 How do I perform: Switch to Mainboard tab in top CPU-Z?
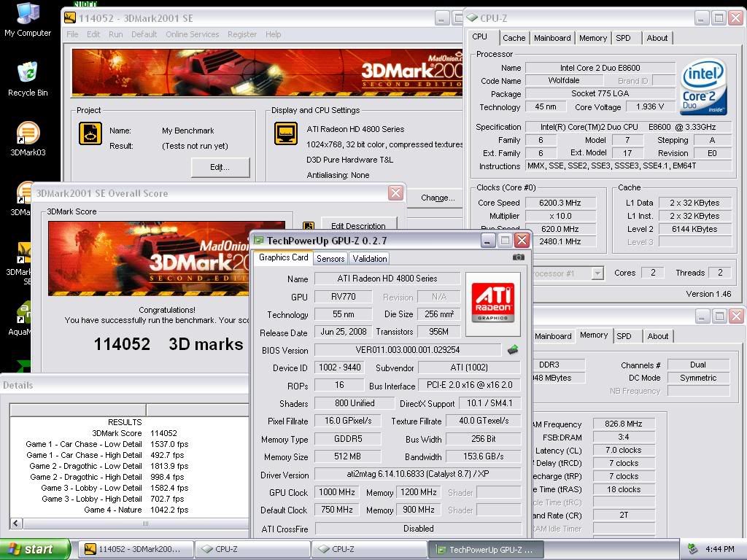[x=552, y=38]
